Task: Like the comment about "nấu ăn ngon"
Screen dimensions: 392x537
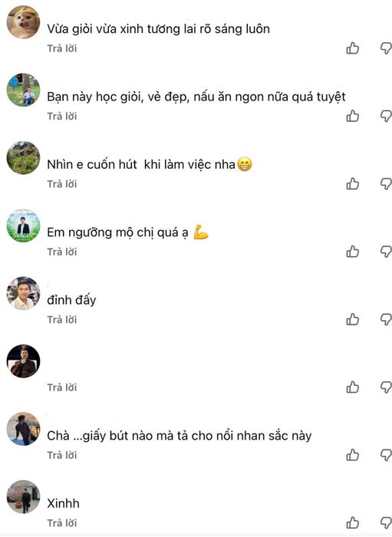Action: click(x=352, y=116)
